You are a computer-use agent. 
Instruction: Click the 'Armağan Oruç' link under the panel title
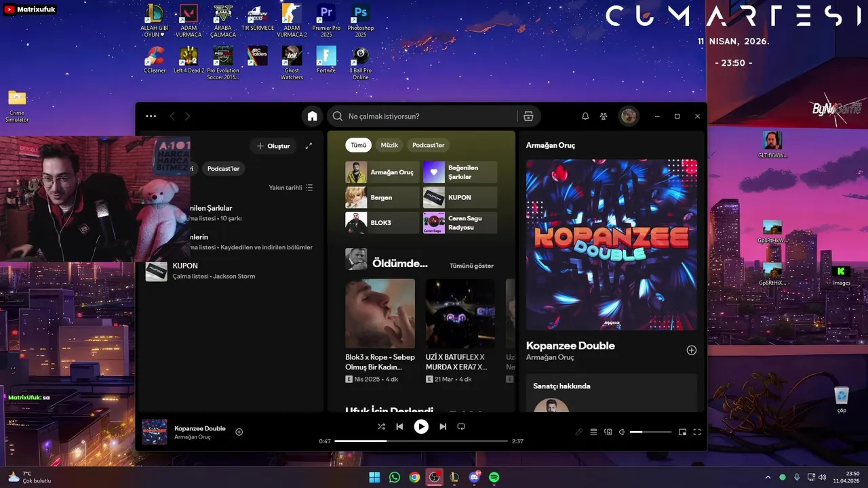tap(550, 357)
